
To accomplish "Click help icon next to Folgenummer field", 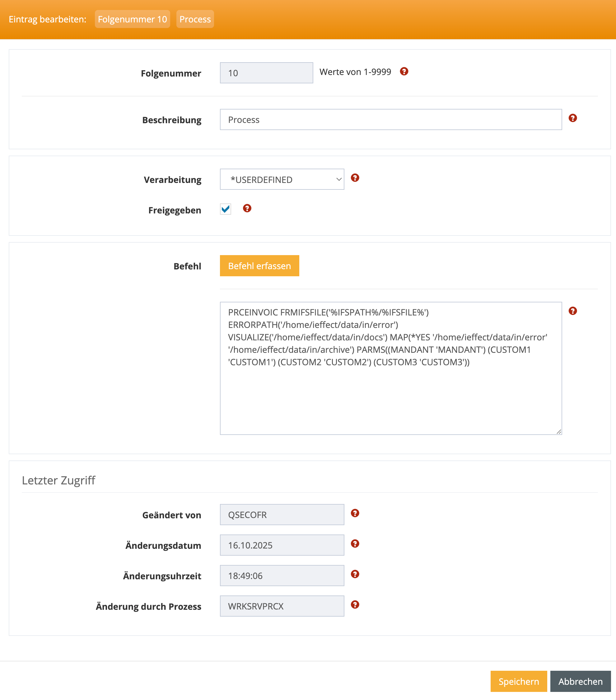I will coord(404,71).
